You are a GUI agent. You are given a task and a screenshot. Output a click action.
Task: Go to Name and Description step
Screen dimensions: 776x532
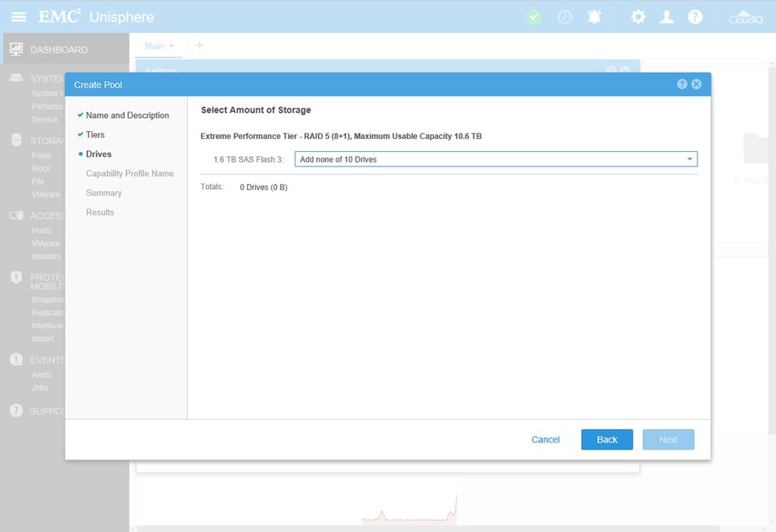[127, 115]
